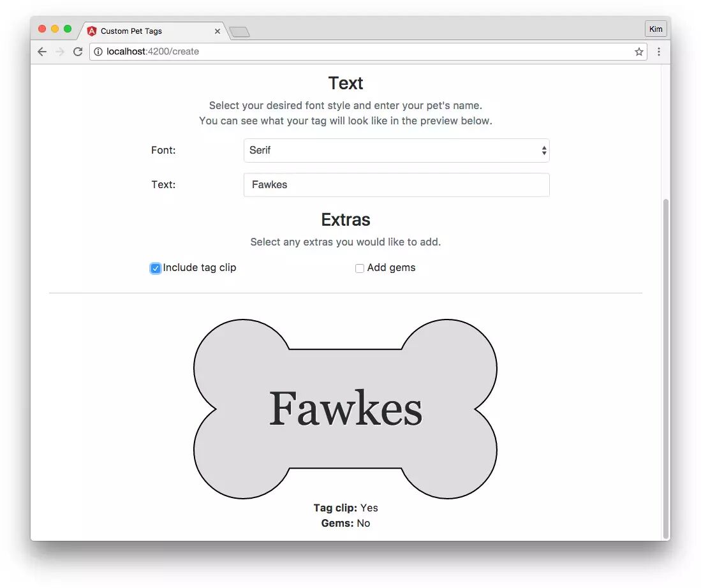
Task: Click the red close window button
Action: [42, 29]
